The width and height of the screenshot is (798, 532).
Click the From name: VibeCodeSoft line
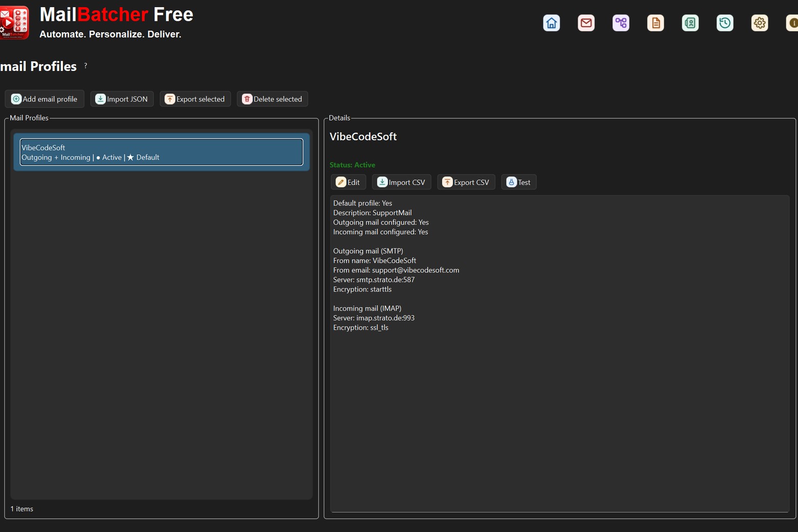pyautogui.click(x=375, y=261)
